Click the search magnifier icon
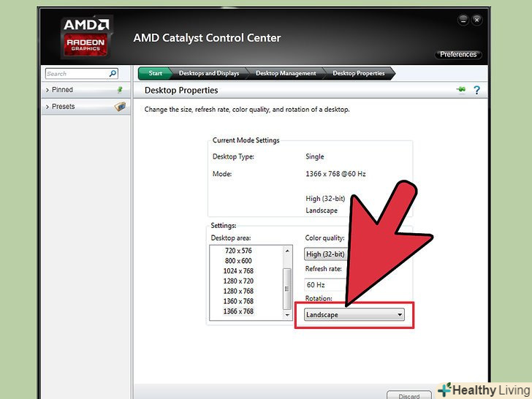 tap(113, 73)
